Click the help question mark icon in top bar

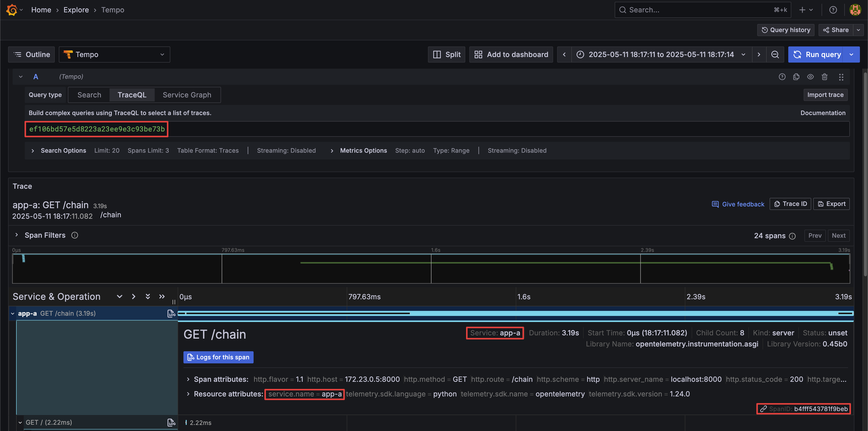833,10
